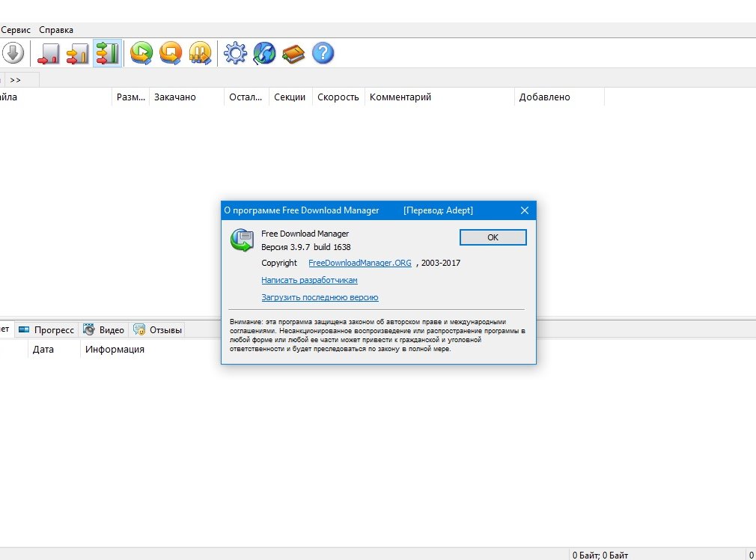The image size is (756, 560).
Task: Close the About dialog with the X
Action: [x=525, y=210]
